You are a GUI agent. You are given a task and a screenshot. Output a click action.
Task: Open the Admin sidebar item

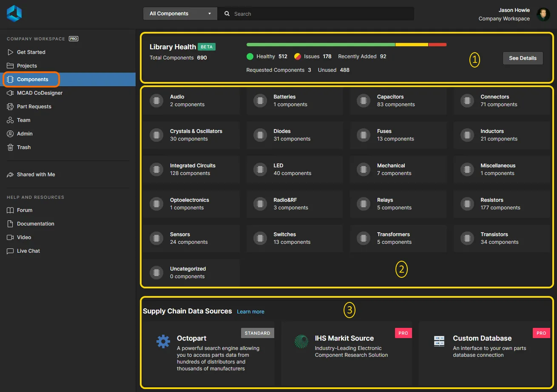click(68, 134)
